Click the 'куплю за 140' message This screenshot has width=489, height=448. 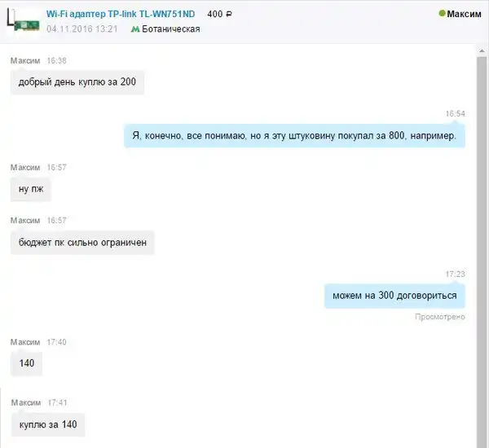point(48,424)
